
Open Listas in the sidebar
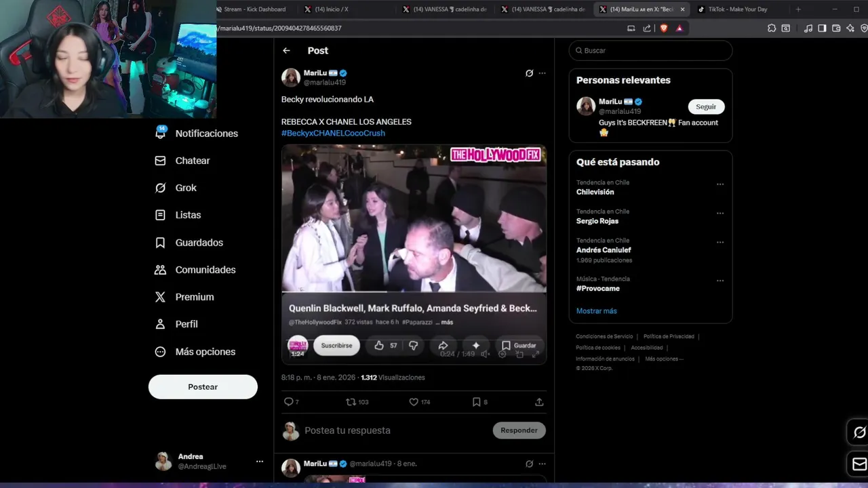coord(178,215)
